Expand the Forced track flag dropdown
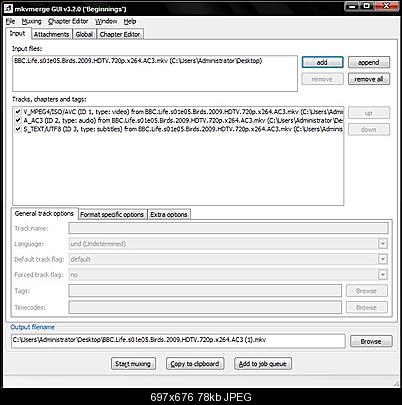This screenshot has height=405, width=402. click(x=383, y=275)
